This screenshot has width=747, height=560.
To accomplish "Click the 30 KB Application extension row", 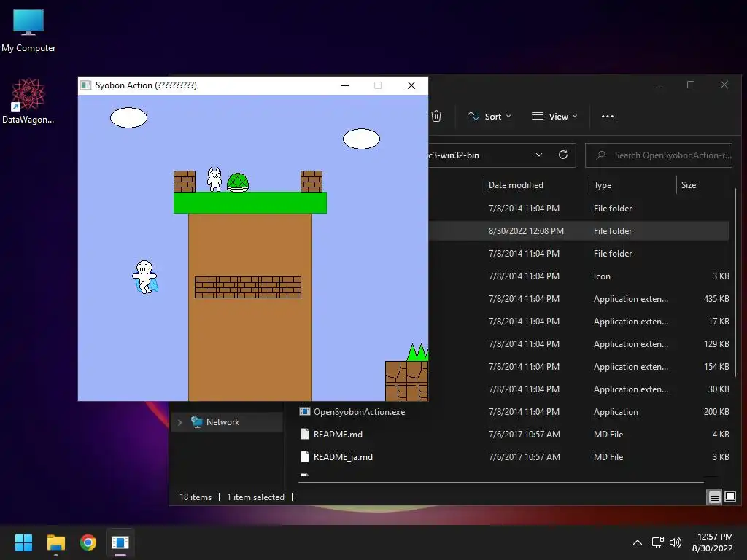I will [x=578, y=389].
